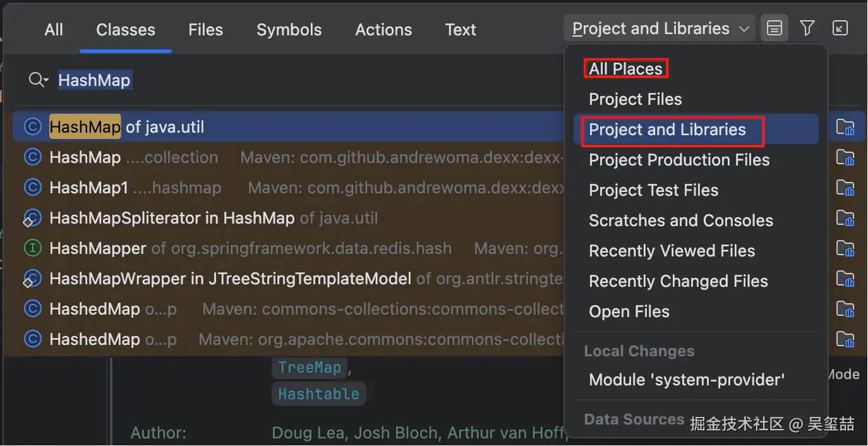Image resolution: width=868 pixels, height=446 pixels.
Task: Open the TreeMap documentation link
Action: (310, 368)
